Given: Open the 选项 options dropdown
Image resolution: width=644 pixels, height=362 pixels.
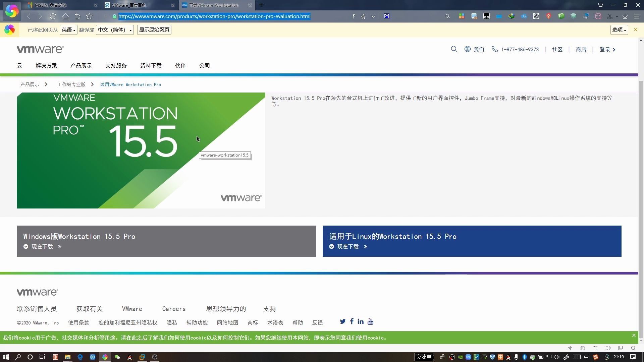Looking at the screenshot, I should coord(619,30).
